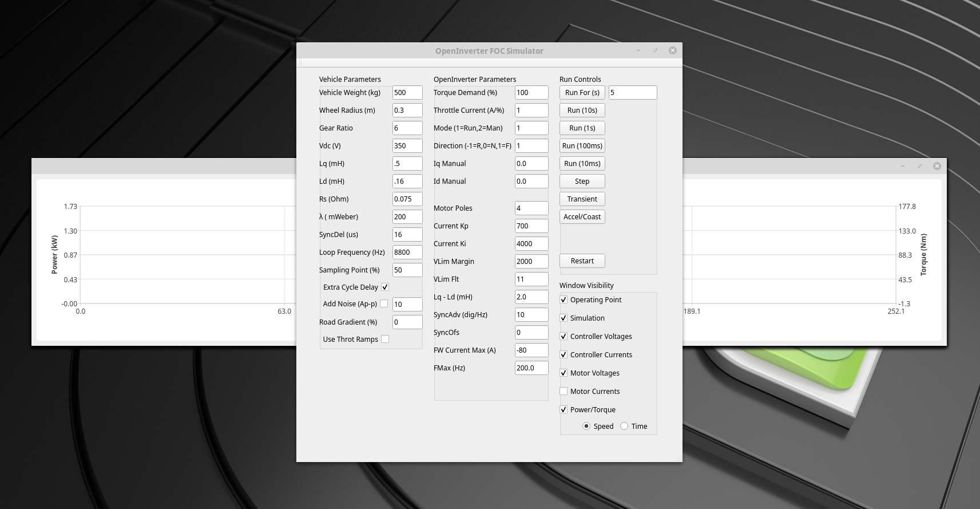Start the Transient simulation button
The width and height of the screenshot is (980, 509).
click(582, 199)
